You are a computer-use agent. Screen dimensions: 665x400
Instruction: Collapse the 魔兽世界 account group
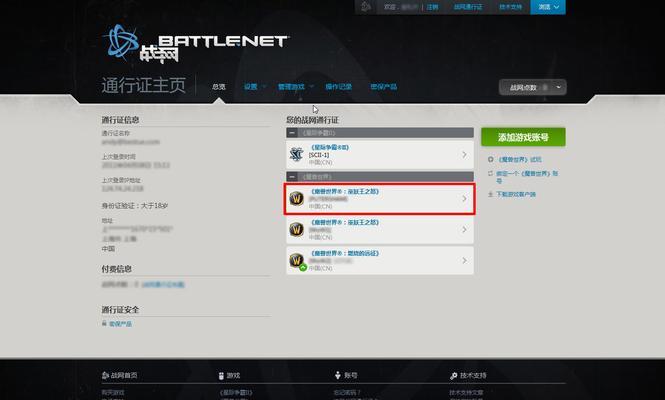coord(292,176)
